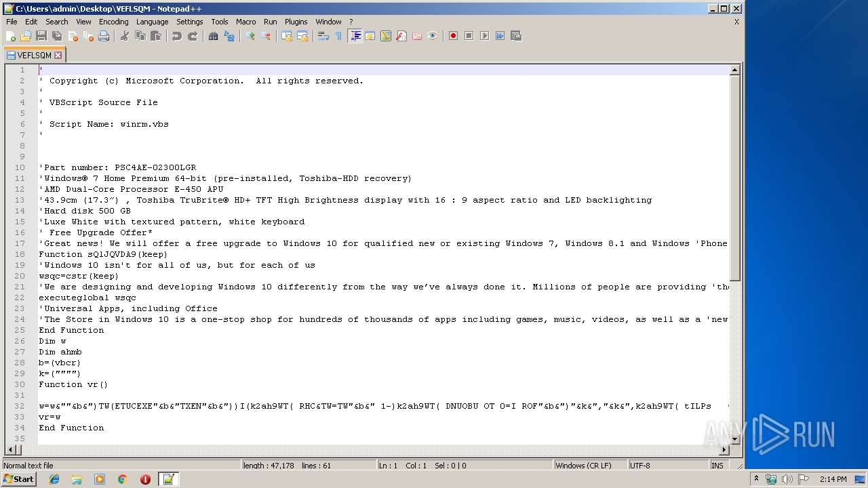Open user-defined language dialog icon
The width and height of the screenshot is (868, 488).
(370, 36)
